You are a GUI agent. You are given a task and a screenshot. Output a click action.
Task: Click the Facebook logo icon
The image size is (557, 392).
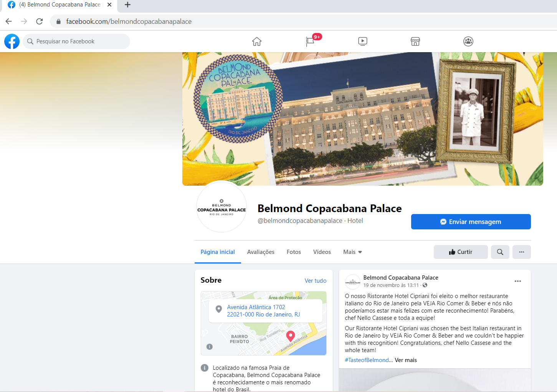tap(12, 41)
